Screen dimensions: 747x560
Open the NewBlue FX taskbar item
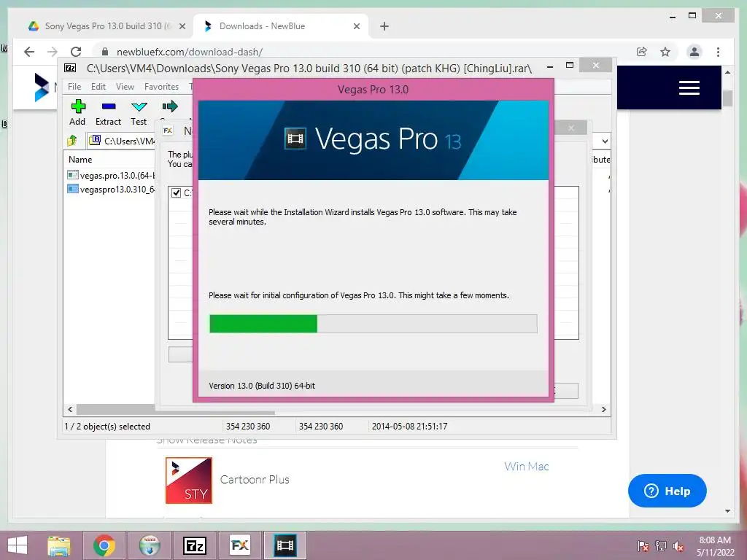(x=239, y=545)
